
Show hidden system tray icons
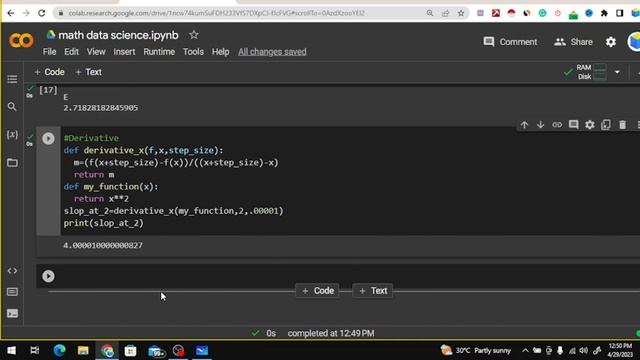coord(525,351)
